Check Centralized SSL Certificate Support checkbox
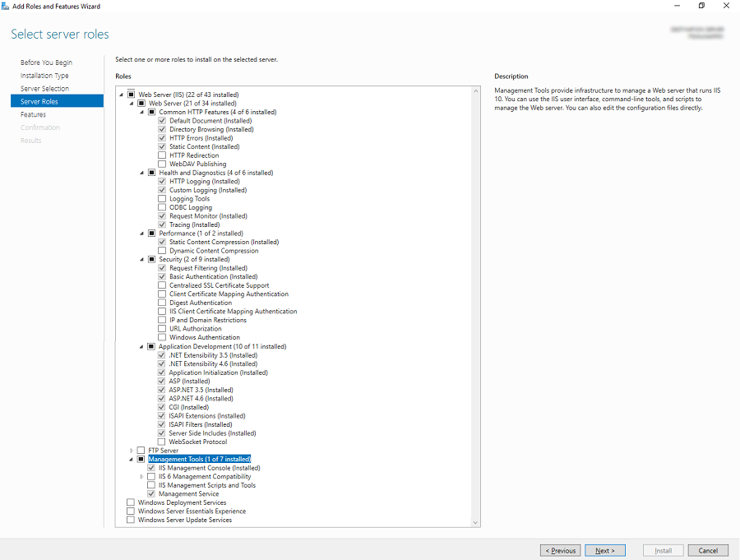The image size is (740, 560). (x=162, y=285)
